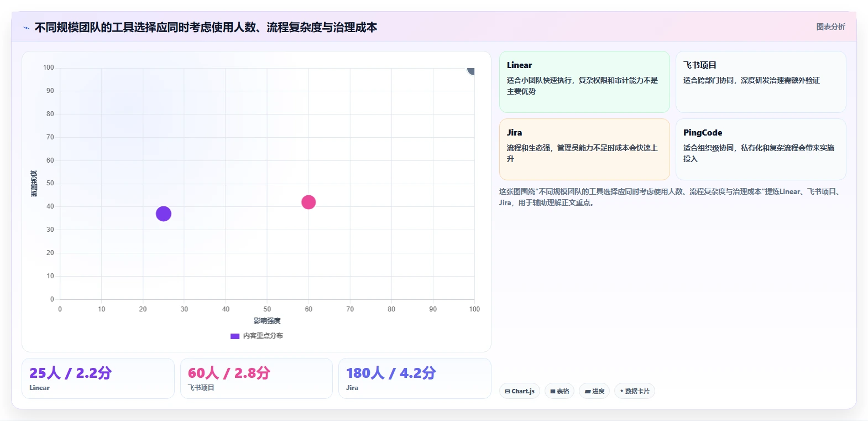The height and width of the screenshot is (421, 868).
Task: Toggle the 内容重点分布 legend swatch
Action: click(x=235, y=336)
